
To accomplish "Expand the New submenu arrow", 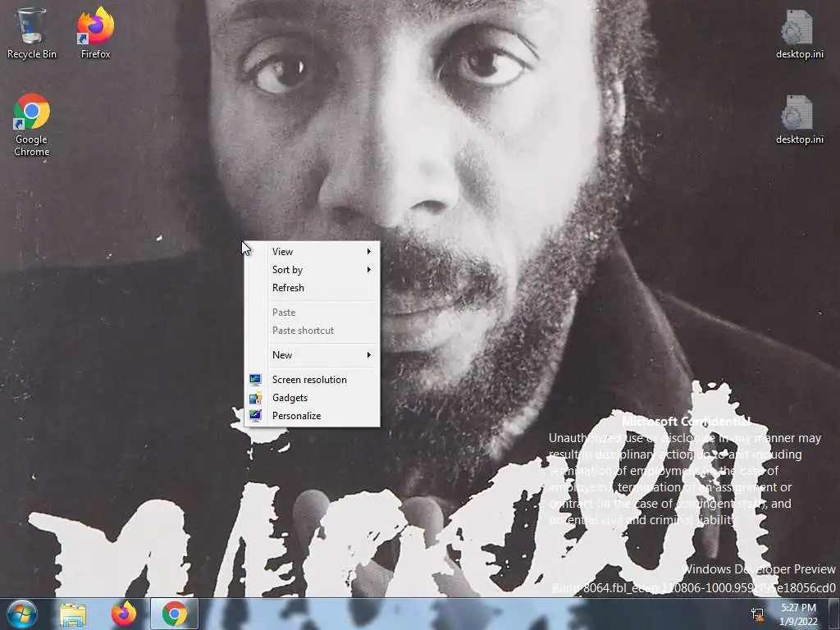I will tap(368, 355).
